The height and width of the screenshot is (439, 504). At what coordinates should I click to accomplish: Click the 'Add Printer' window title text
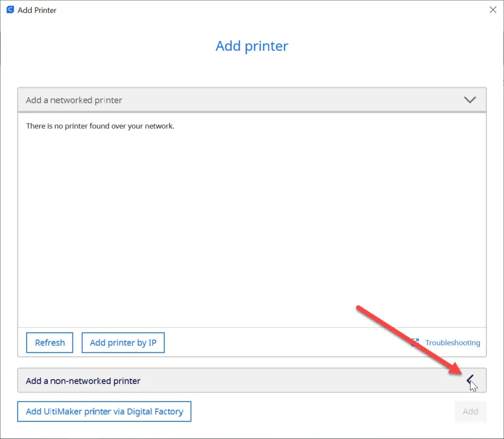click(x=37, y=10)
